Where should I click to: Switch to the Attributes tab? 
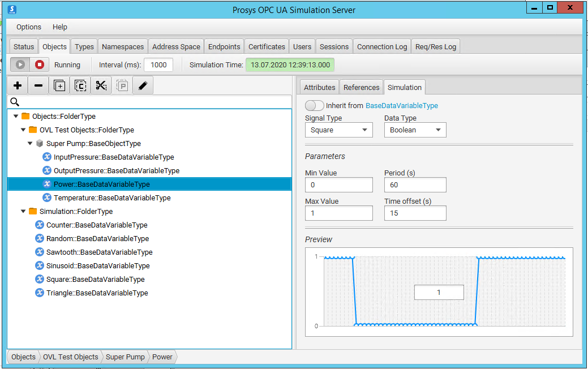tap(320, 87)
